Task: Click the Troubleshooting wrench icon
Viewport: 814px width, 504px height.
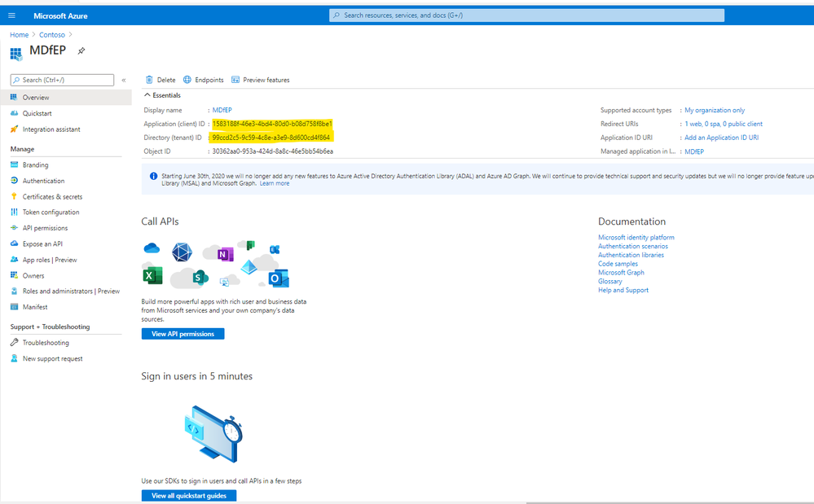Action: [14, 342]
